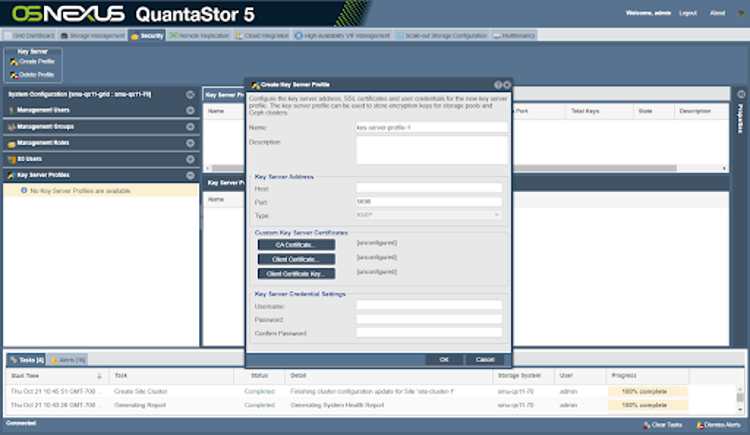Open Scale-out Storage Configuration tab
Screen dimensions: 750x435
point(441,35)
